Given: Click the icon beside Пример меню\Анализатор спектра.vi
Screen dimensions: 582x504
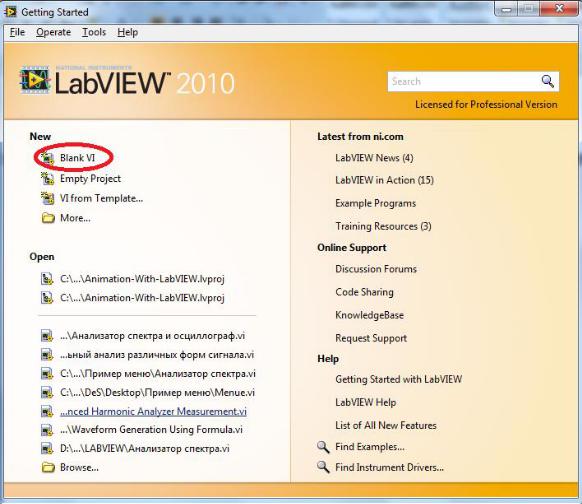Looking at the screenshot, I should tap(47, 374).
